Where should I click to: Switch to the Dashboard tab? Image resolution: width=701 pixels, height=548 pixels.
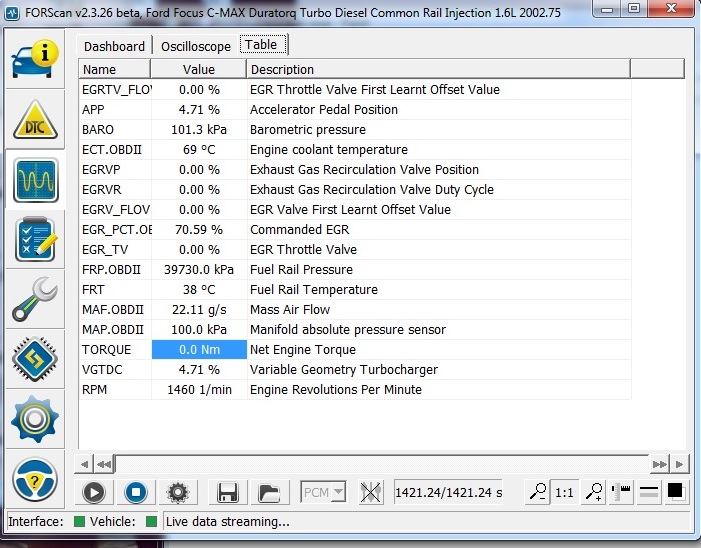pos(114,46)
